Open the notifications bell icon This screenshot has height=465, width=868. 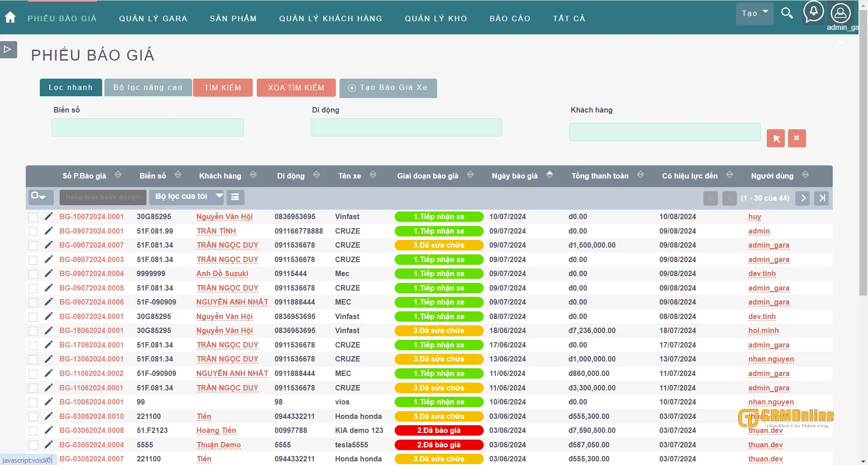tap(813, 12)
